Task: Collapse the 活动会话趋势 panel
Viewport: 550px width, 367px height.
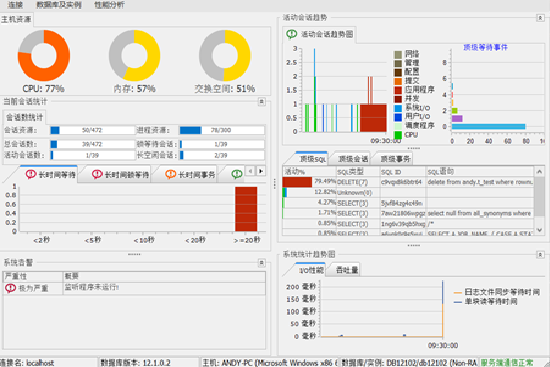Action: tap(540, 18)
